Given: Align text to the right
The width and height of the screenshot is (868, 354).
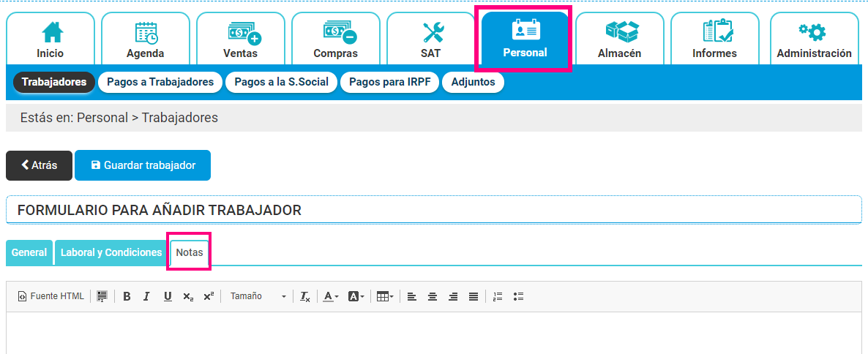Looking at the screenshot, I should [x=453, y=296].
